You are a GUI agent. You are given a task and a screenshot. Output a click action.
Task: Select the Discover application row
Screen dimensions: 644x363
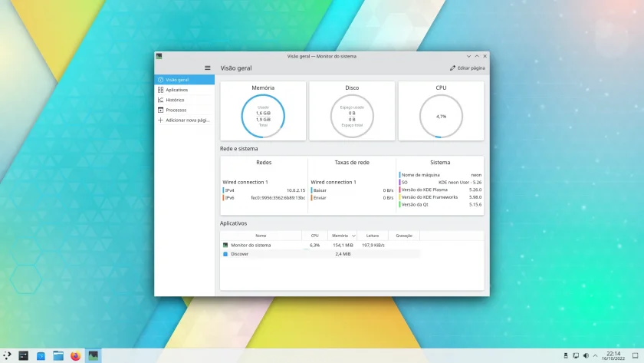coord(320,254)
